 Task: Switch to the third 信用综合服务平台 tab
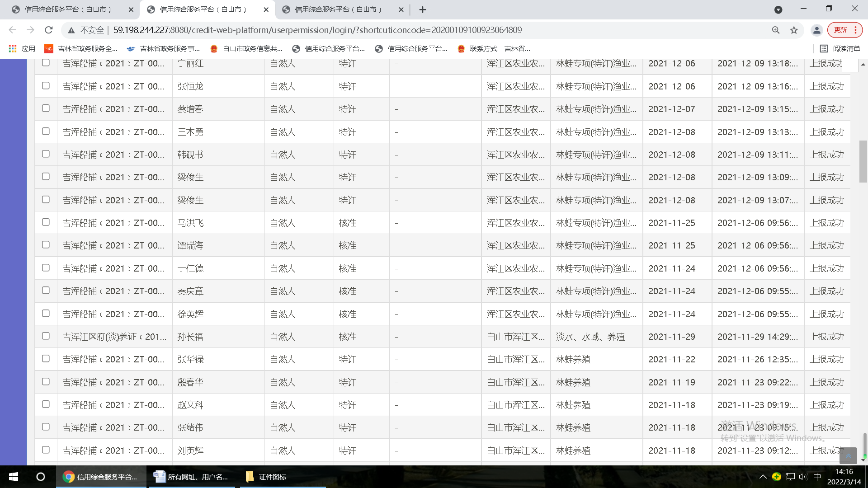coord(338,9)
